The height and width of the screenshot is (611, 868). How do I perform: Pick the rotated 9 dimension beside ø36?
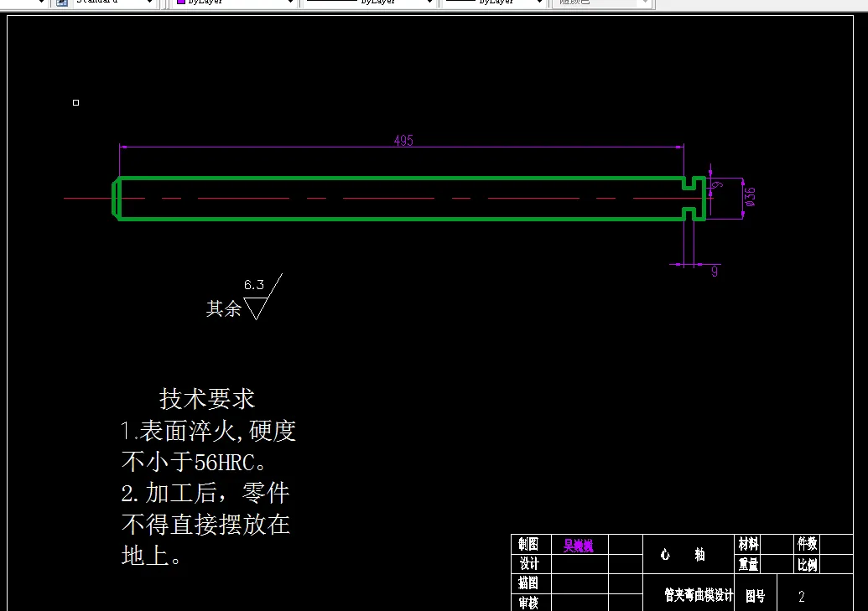click(717, 184)
